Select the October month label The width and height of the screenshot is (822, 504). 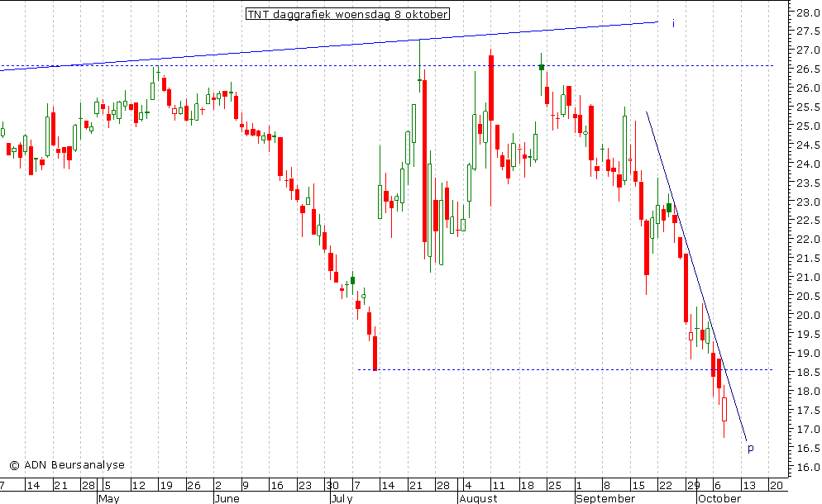pyautogui.click(x=719, y=498)
